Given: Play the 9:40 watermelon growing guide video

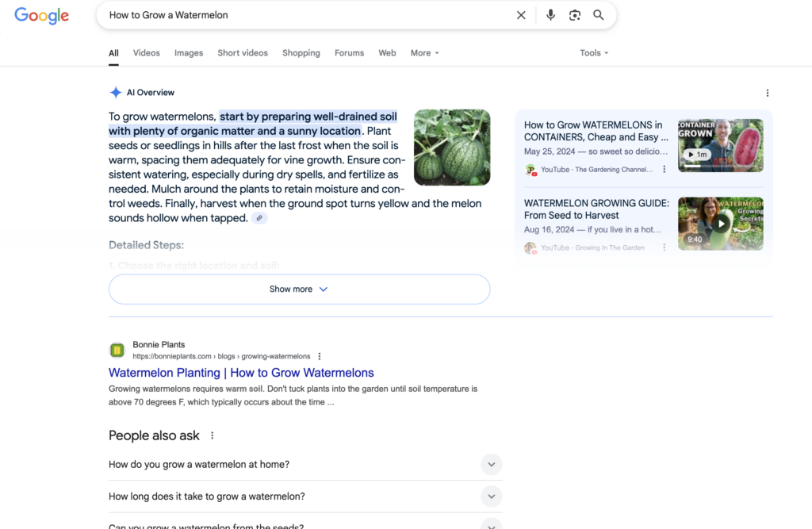Looking at the screenshot, I should pyautogui.click(x=720, y=224).
